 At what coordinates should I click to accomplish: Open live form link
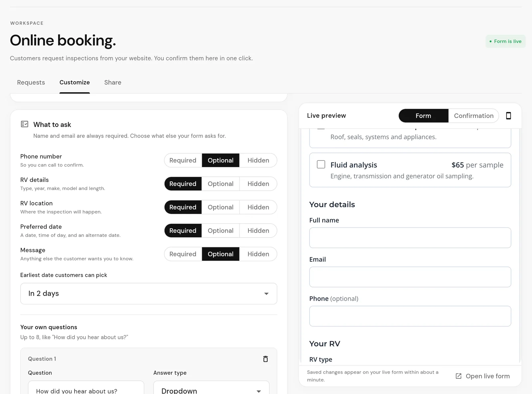(x=482, y=376)
